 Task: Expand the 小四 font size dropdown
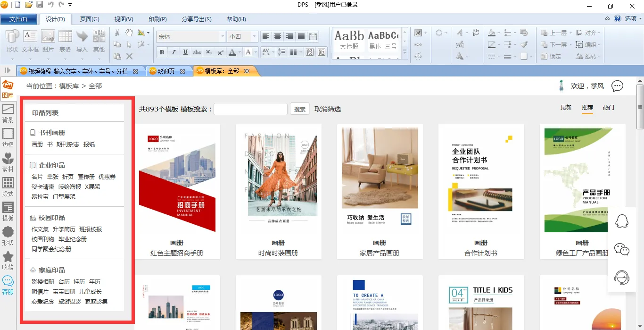254,36
